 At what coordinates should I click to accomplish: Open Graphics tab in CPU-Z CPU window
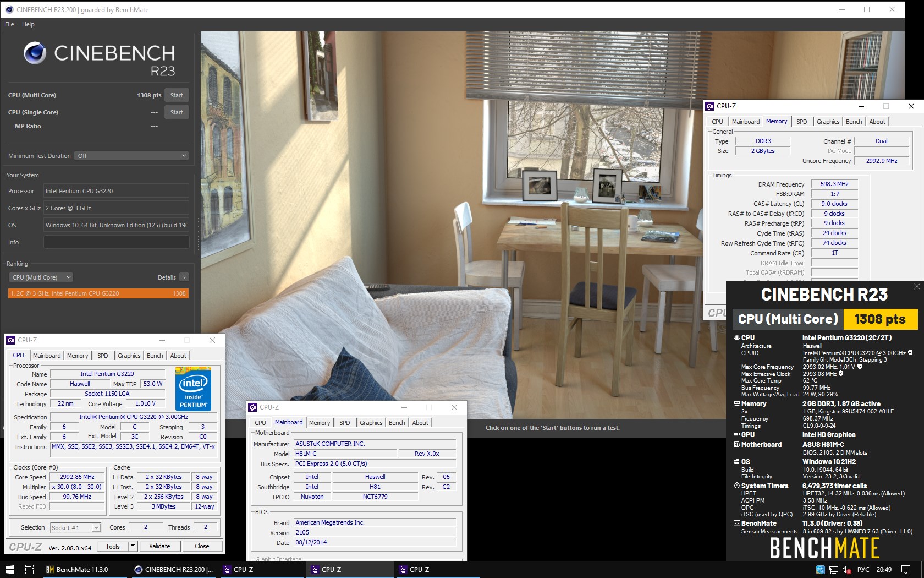(x=129, y=356)
